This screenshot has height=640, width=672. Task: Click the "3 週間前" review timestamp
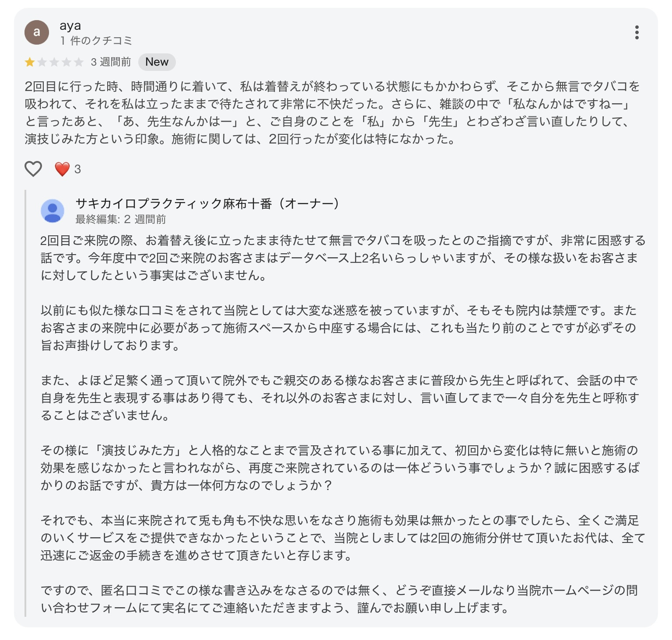click(111, 62)
